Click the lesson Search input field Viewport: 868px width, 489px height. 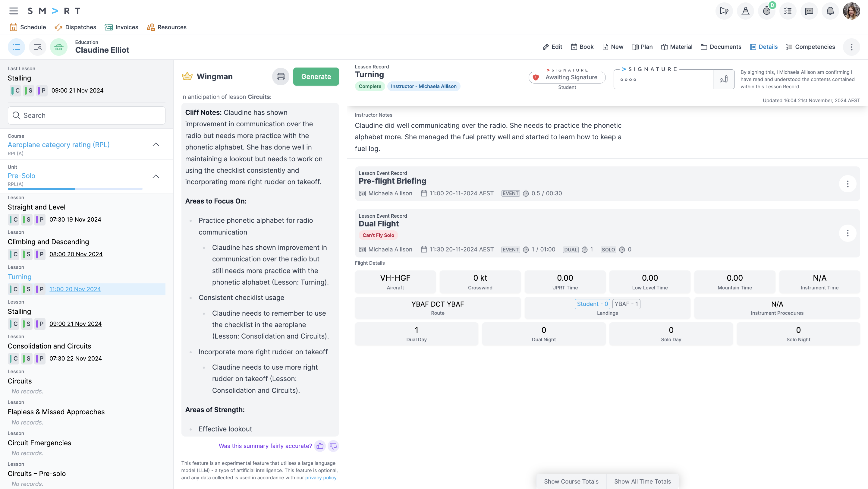point(86,115)
